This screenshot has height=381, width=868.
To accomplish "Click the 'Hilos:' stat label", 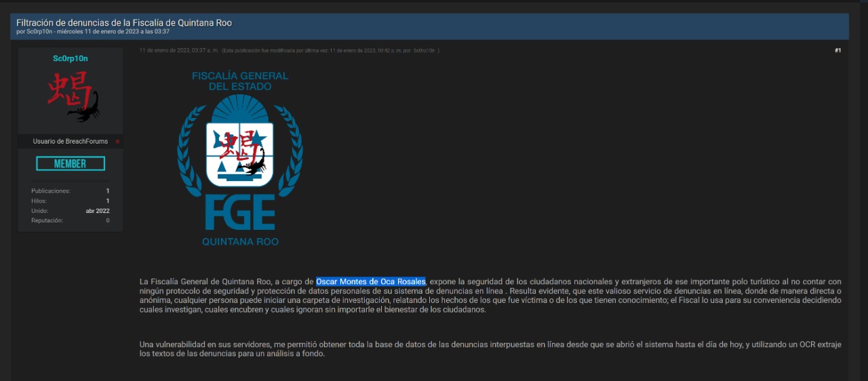I will [x=39, y=201].
